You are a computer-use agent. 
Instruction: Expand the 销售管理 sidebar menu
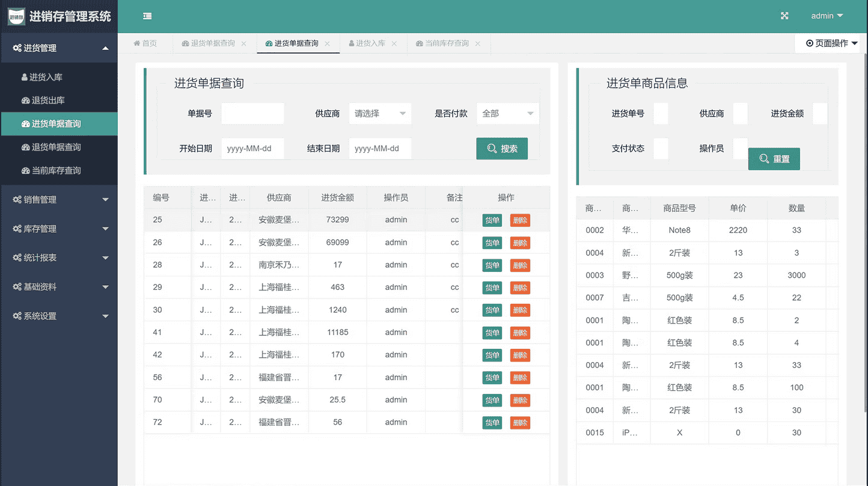pos(59,200)
